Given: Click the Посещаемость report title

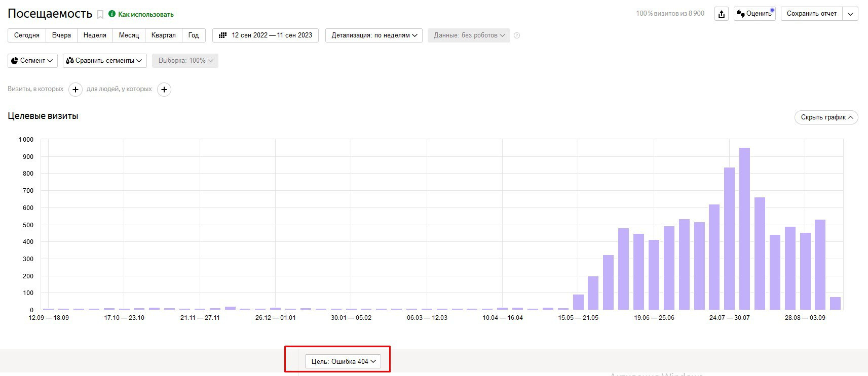Looking at the screenshot, I should (50, 14).
